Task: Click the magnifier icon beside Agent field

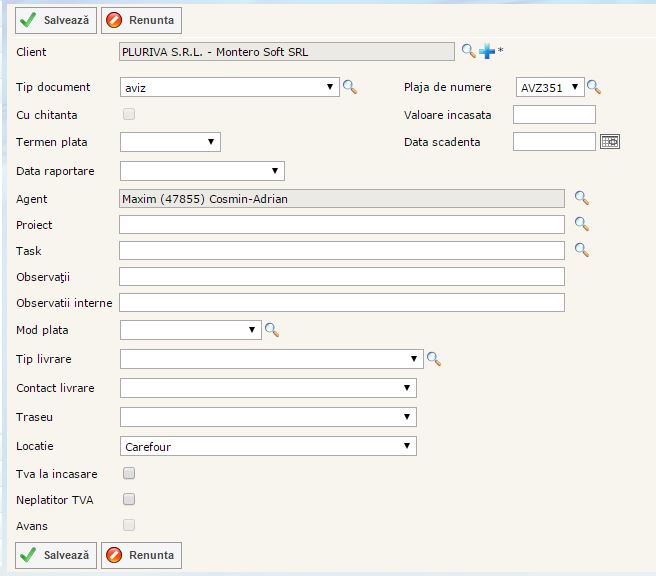Action: click(581, 198)
